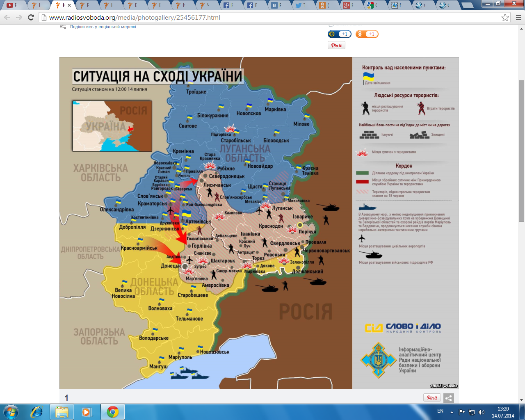Open Windows Media Player from the taskbar
This screenshot has height=420, width=525.
(87, 412)
